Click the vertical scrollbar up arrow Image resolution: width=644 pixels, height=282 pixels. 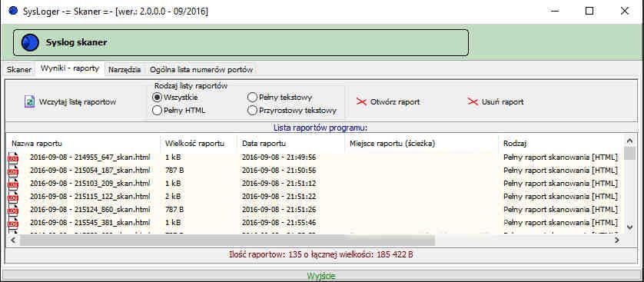pos(629,141)
